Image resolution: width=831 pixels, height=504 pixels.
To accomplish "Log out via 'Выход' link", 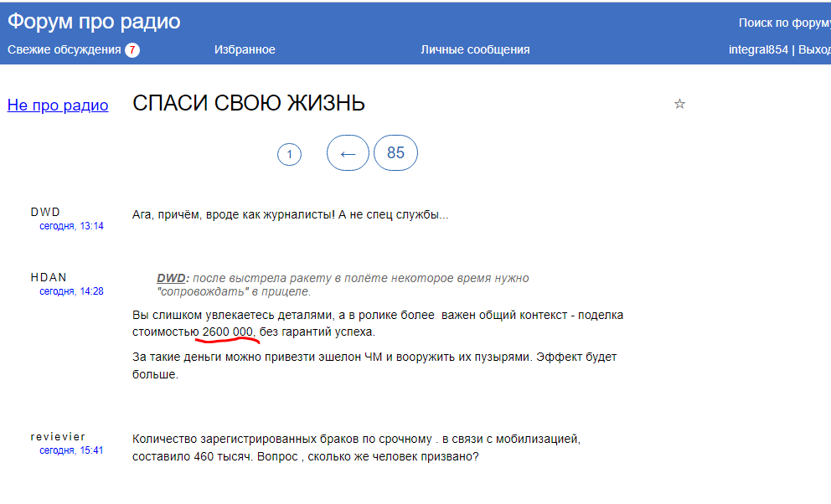I will click(814, 49).
